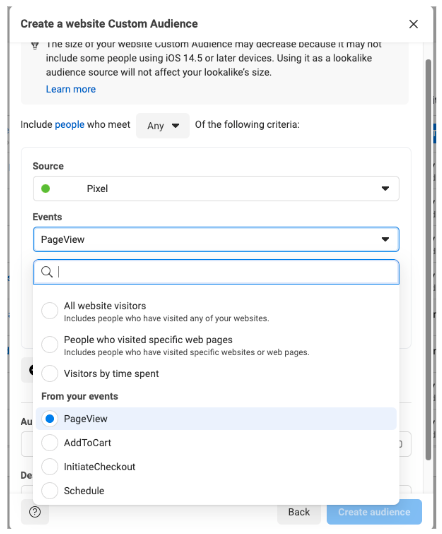Image resolution: width=442 pixels, height=534 pixels.
Task: Open the help question mark icon
Action: (35, 512)
